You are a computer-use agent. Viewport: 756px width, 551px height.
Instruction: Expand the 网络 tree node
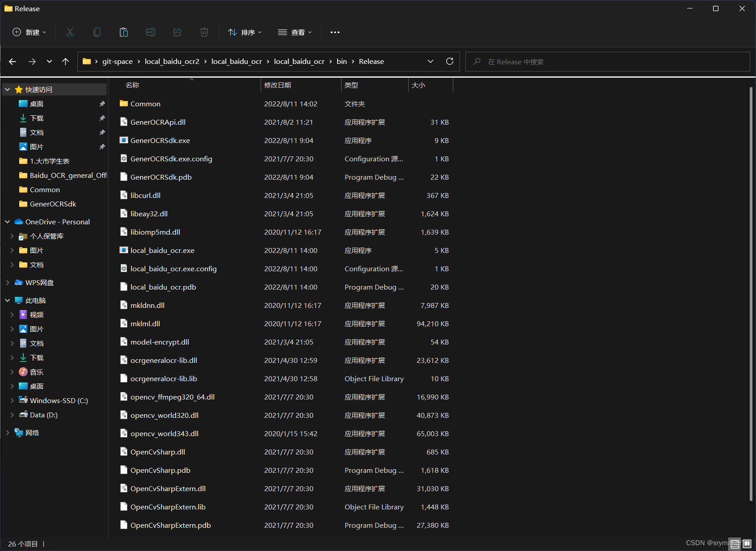(7, 433)
